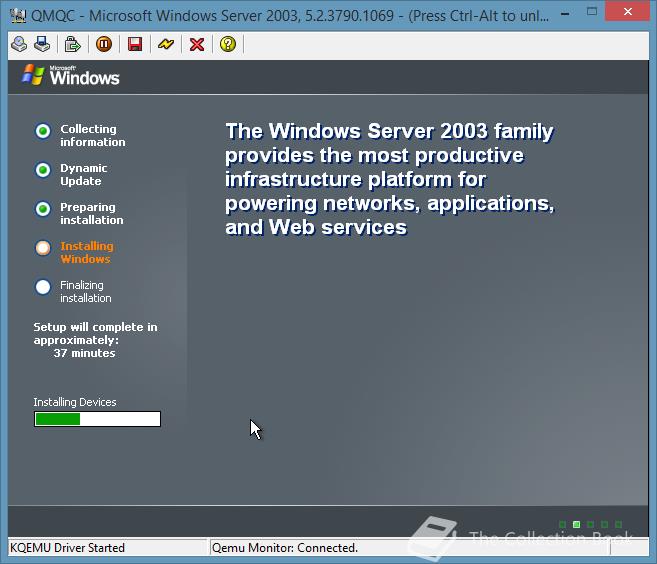Click the CD-ROM drive toolbar icon
657x564 pixels.
19,44
